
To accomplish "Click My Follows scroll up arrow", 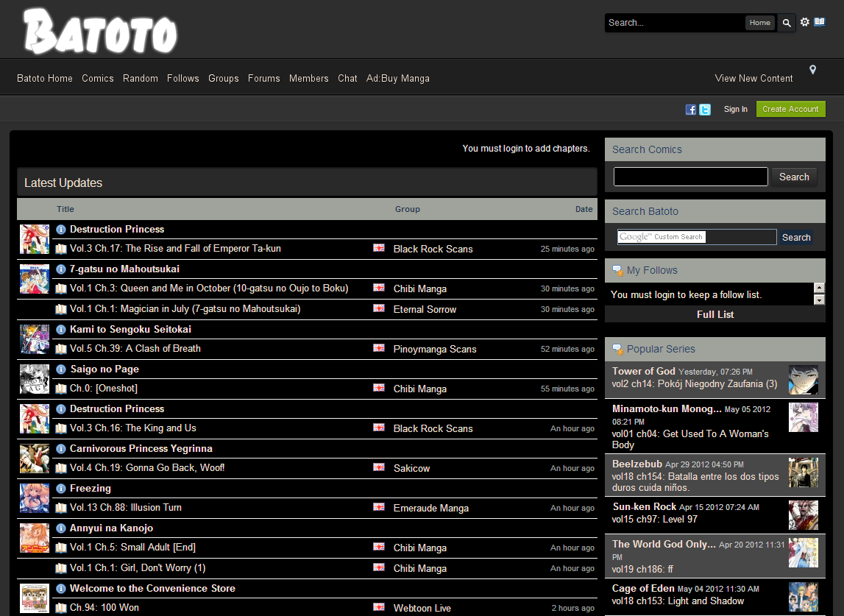I will click(819, 288).
